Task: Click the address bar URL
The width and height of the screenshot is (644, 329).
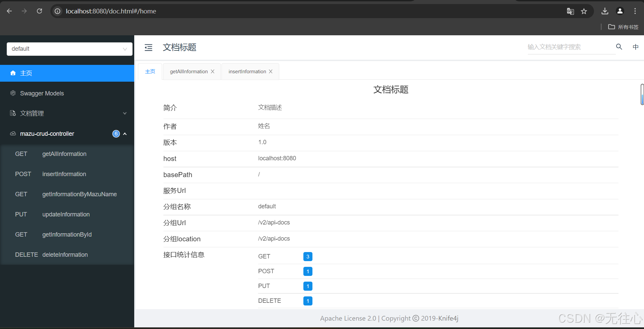Action: (x=111, y=11)
